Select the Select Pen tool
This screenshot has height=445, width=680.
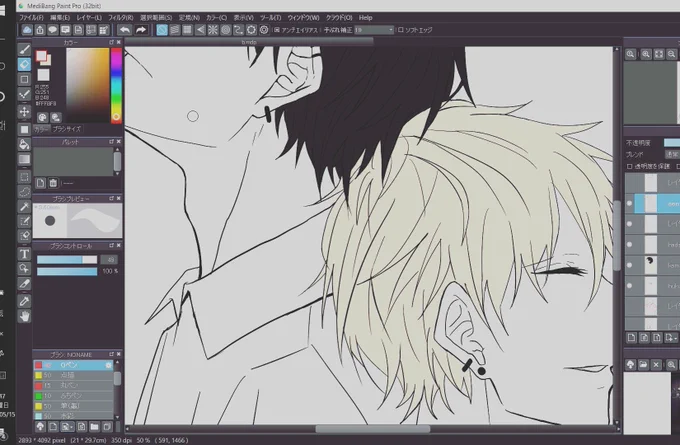point(24,221)
